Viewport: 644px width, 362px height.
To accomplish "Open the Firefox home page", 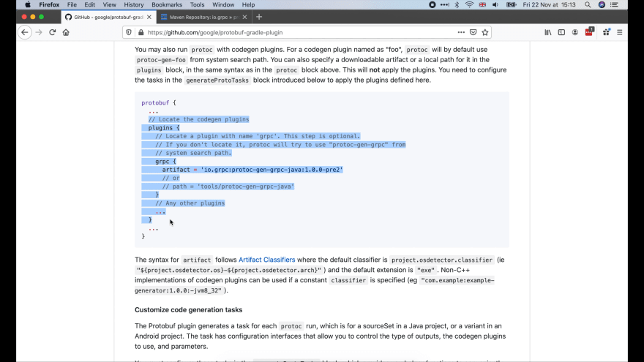I will click(66, 32).
